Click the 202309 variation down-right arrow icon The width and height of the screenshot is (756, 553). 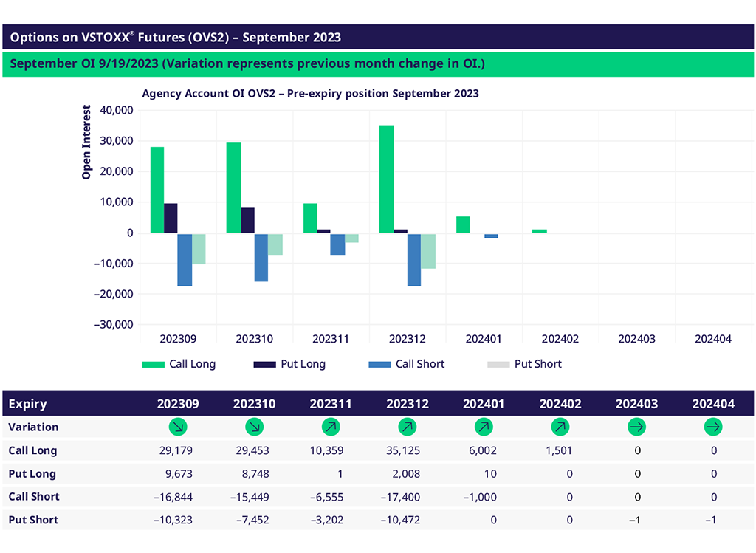(x=178, y=427)
